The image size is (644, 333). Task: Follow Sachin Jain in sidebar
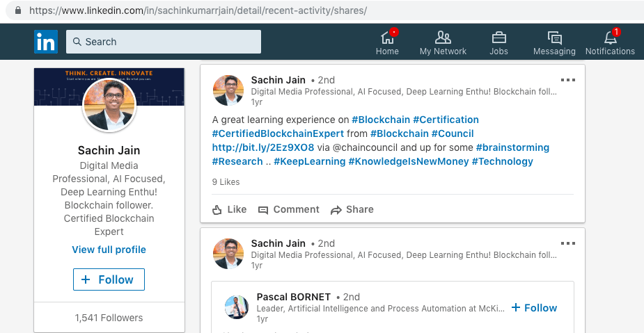click(x=109, y=279)
